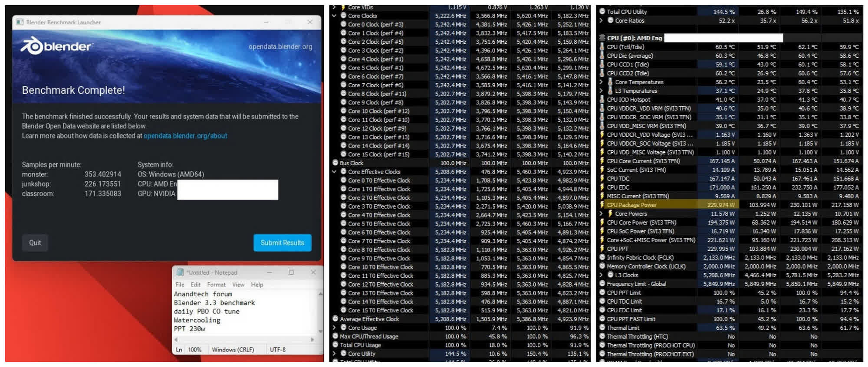The height and width of the screenshot is (367, 868).
Task: Click the CPU IOD Hotspot thermometer icon
Action: pos(602,99)
